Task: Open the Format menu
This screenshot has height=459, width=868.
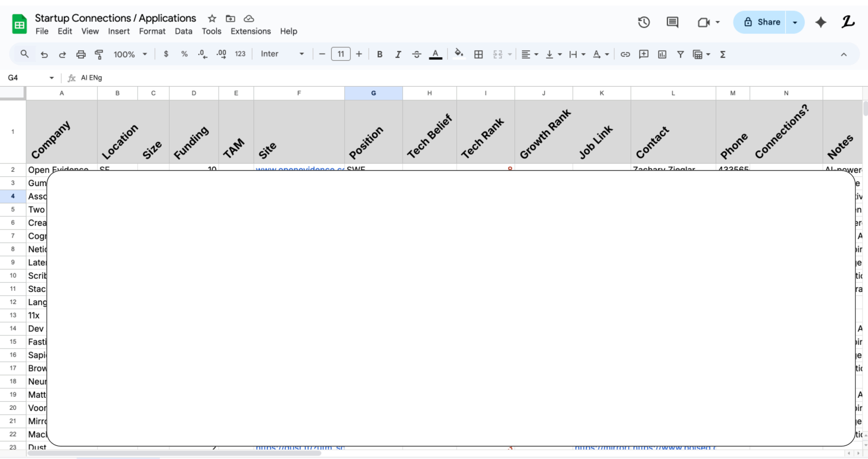Action: pos(152,31)
